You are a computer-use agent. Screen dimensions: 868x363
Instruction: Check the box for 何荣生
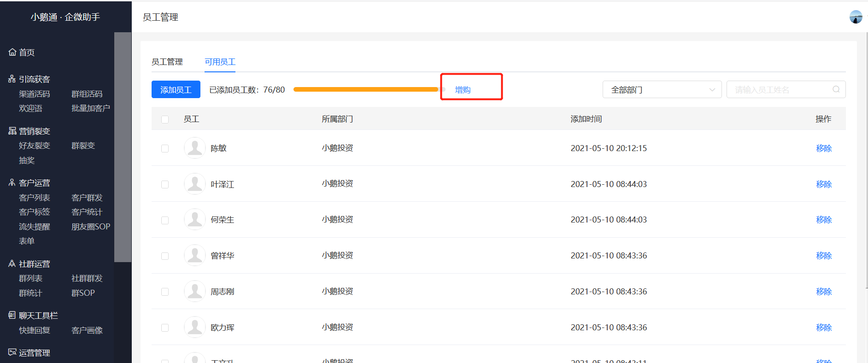click(x=165, y=220)
